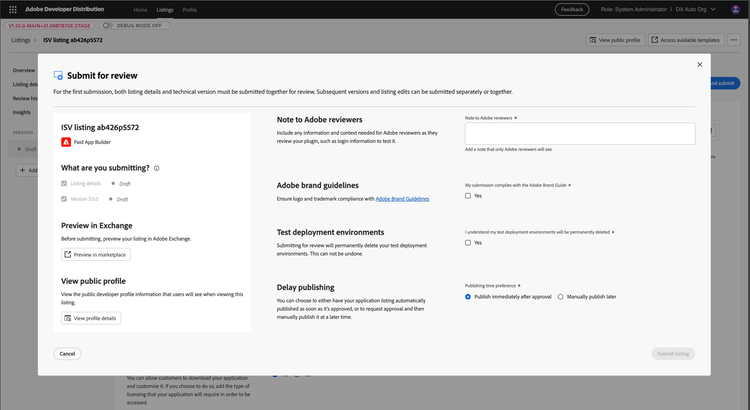Click the info icon beside What are you submitting
The height and width of the screenshot is (410, 750).
[x=156, y=168]
